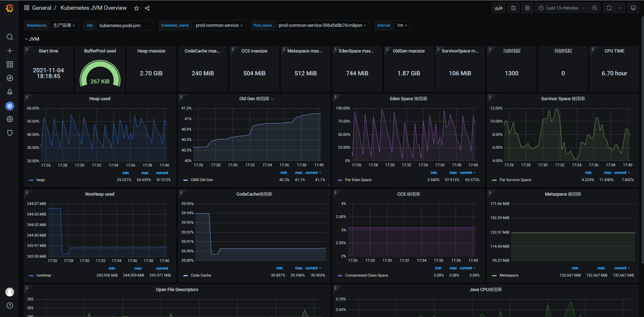Click the Explore compass icon

pos(10,78)
